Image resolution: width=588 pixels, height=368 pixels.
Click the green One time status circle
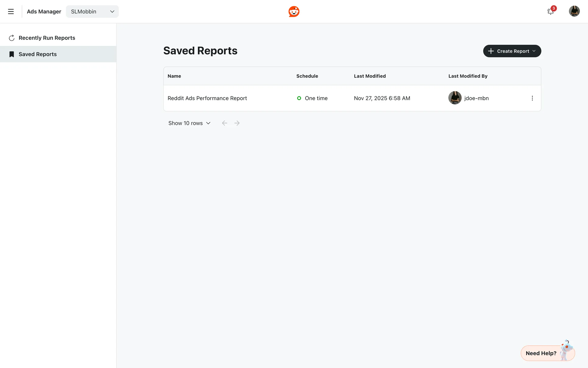click(299, 98)
